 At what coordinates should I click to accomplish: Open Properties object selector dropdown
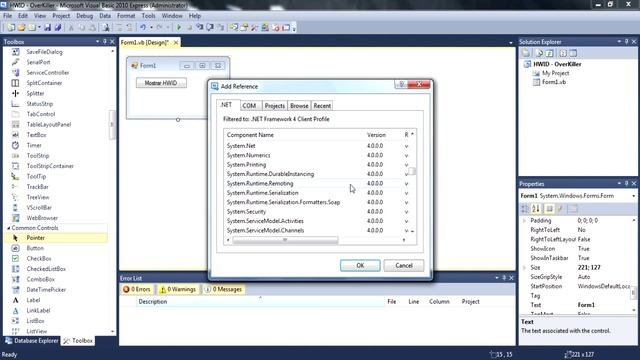coord(633,196)
